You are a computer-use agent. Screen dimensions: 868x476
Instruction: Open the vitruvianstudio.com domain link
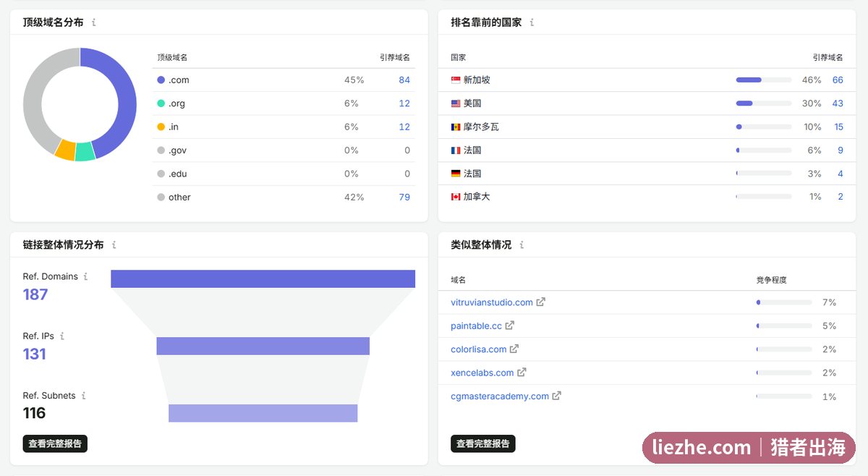tap(492, 302)
